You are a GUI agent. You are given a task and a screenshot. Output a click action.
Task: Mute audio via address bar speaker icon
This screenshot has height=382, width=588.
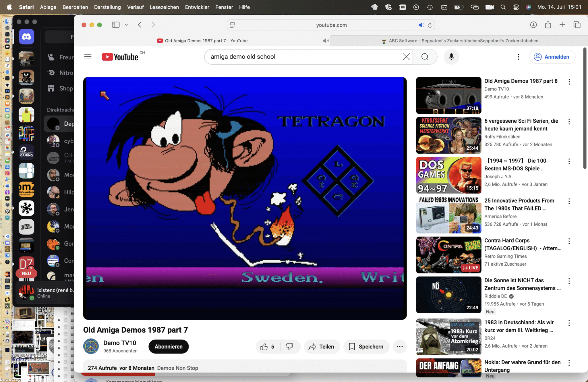click(x=421, y=25)
